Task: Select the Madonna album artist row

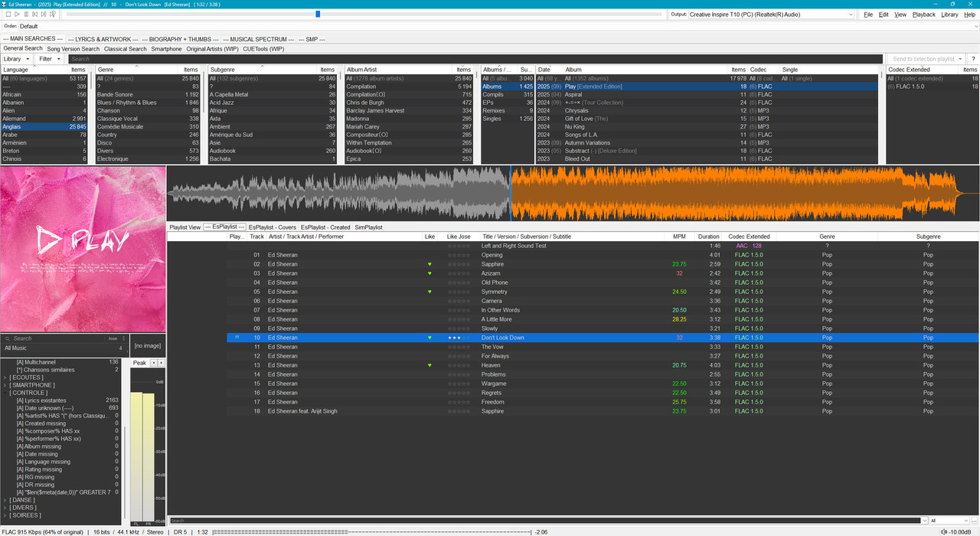Action: tap(410, 119)
